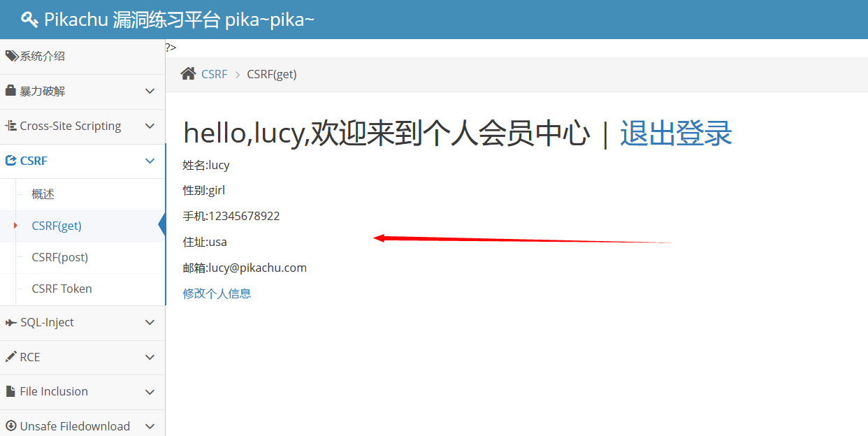The height and width of the screenshot is (436, 868).
Task: Click the CSRF breadcrumb link
Action: coord(215,74)
